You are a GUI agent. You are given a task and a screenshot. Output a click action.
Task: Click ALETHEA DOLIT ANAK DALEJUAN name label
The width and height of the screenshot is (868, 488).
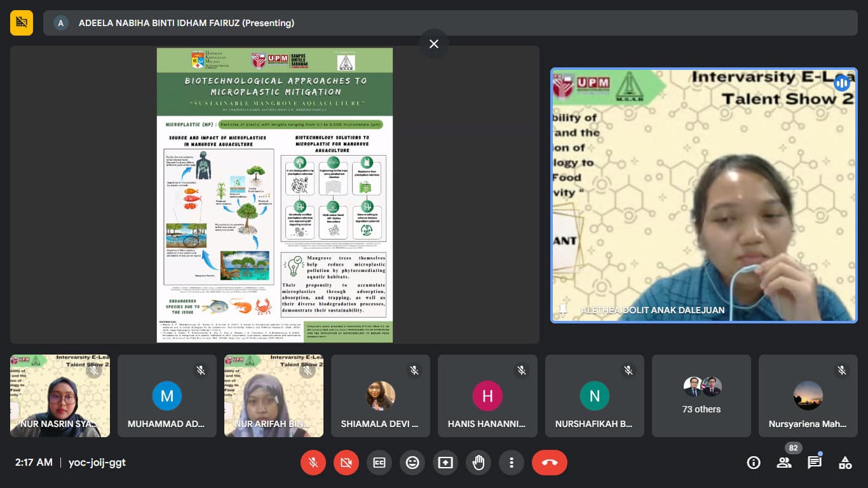point(653,310)
